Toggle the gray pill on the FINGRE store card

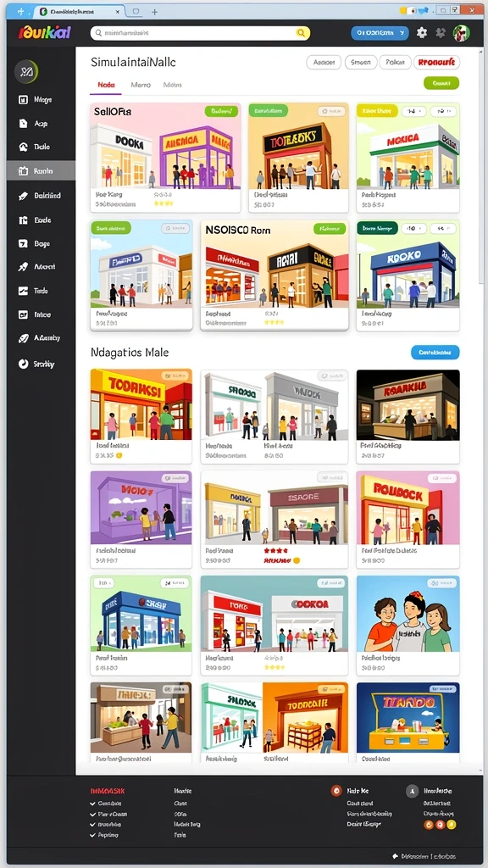(175, 228)
